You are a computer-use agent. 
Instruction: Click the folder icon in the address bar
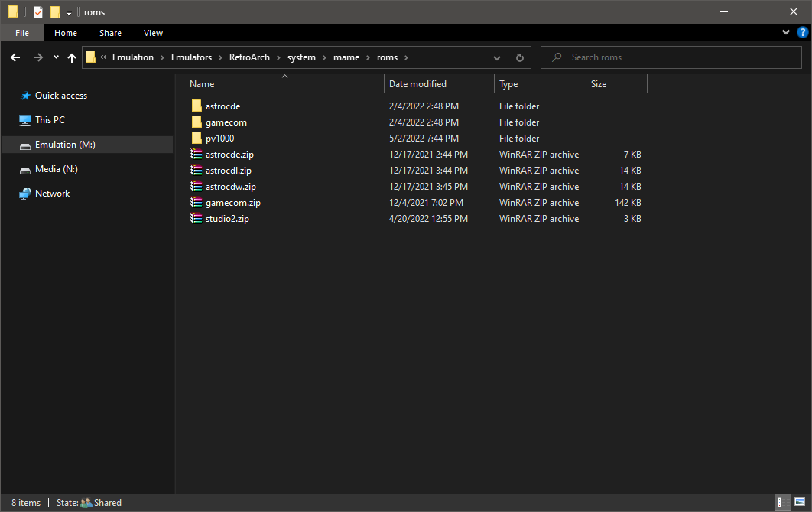tap(91, 57)
